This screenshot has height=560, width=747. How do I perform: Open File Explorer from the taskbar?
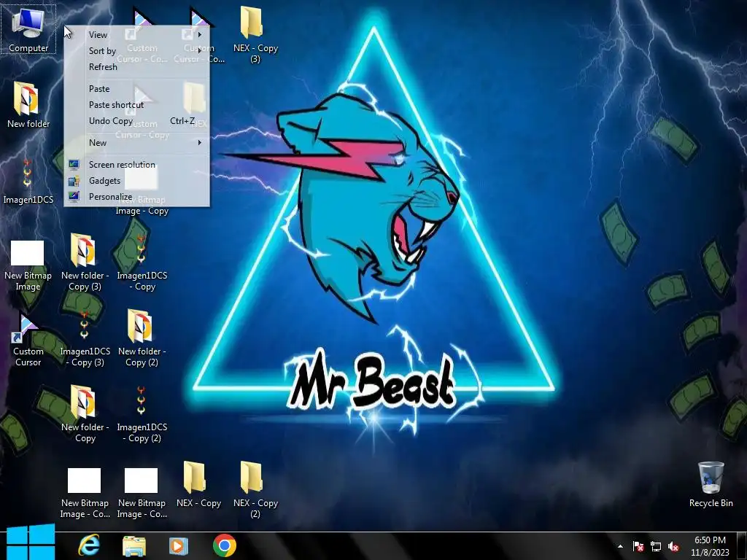(134, 545)
